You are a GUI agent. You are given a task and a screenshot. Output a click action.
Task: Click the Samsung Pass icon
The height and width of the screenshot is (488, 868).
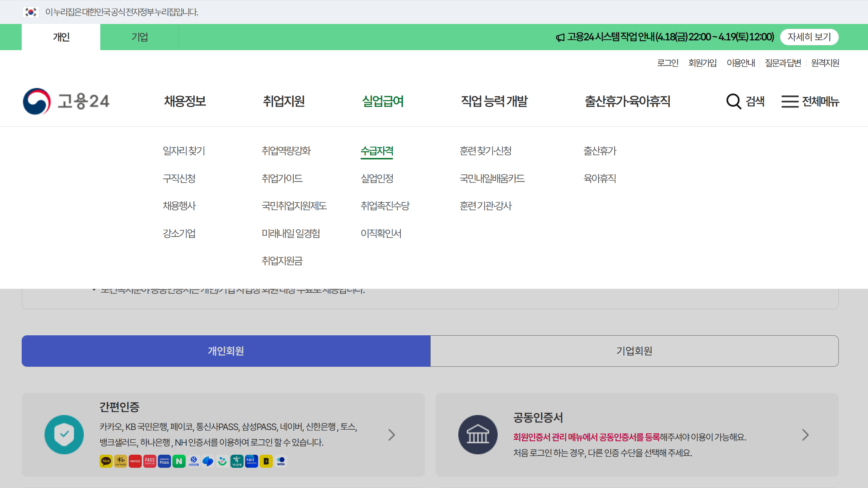(164, 461)
